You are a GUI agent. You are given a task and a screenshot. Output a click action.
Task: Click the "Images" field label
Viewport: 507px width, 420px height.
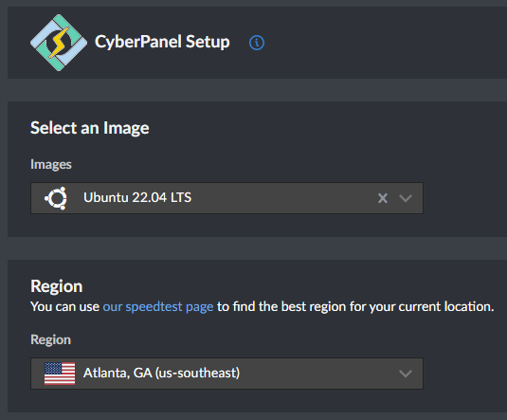coord(51,164)
